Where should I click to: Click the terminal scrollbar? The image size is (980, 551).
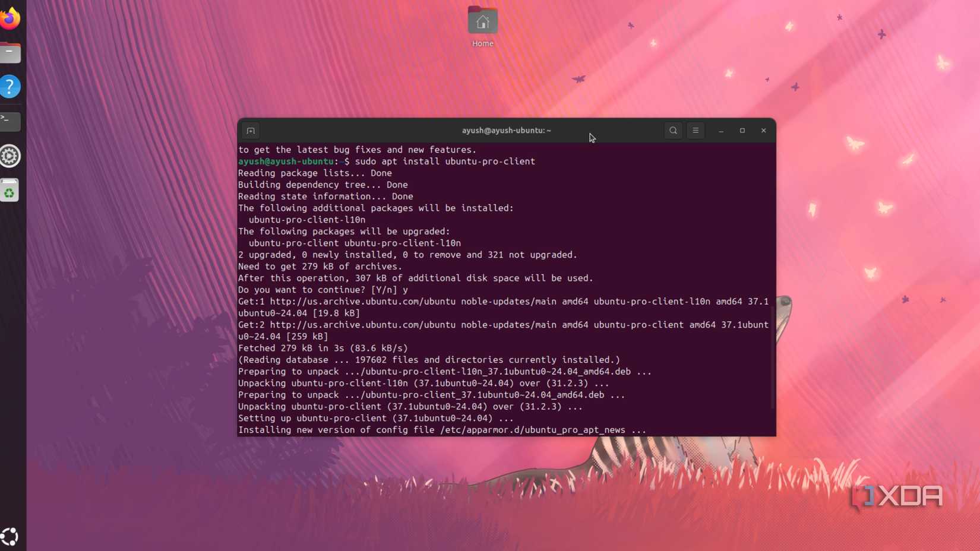click(x=772, y=356)
